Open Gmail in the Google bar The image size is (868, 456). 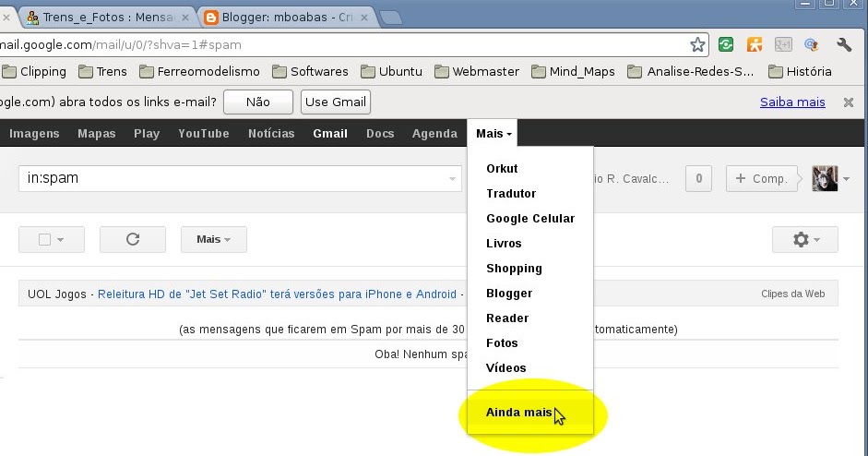pos(330,134)
